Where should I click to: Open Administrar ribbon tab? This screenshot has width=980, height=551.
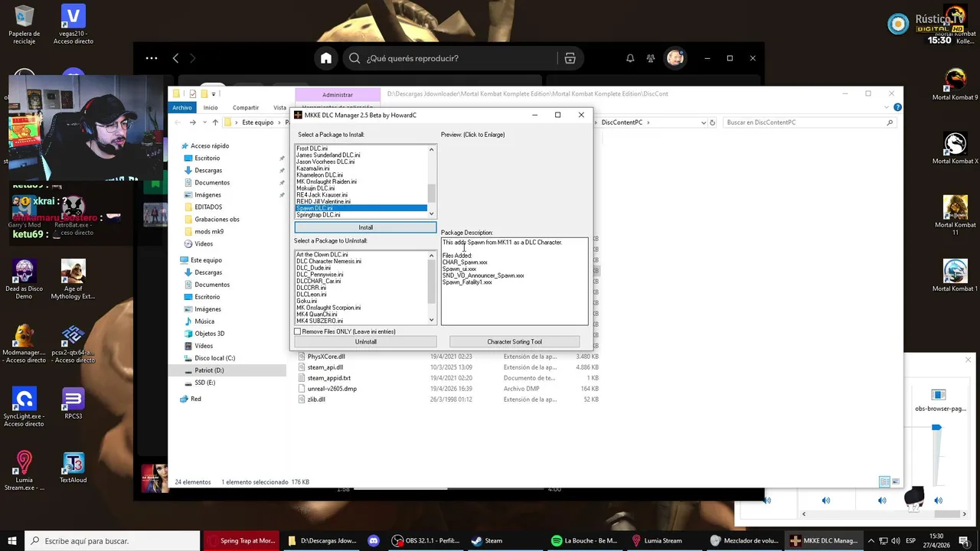(x=338, y=95)
